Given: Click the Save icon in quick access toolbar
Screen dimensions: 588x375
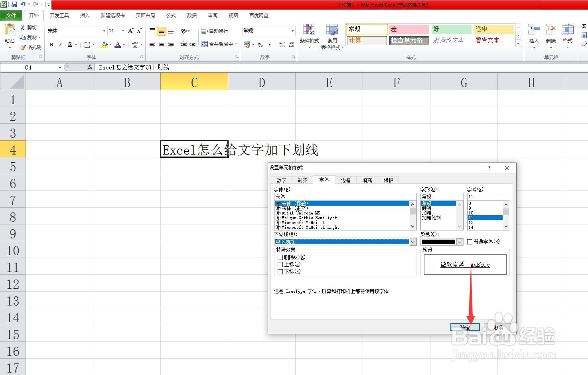Looking at the screenshot, I should click(x=14, y=4).
